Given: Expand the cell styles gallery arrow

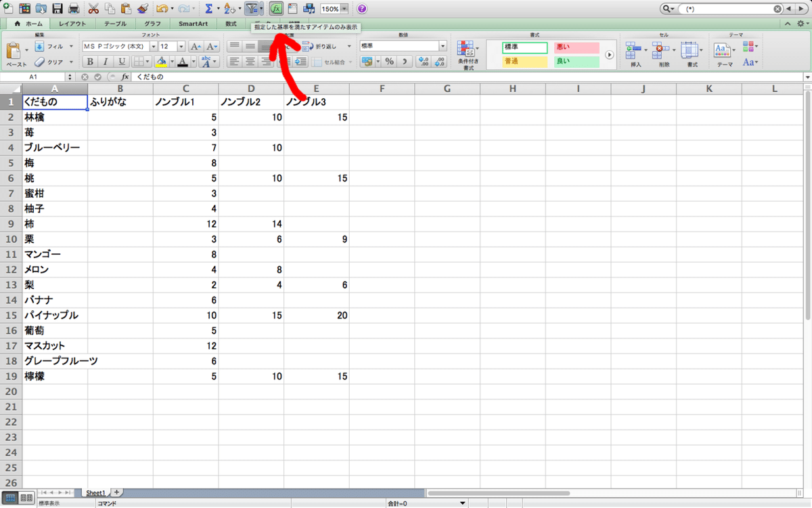Looking at the screenshot, I should point(610,55).
